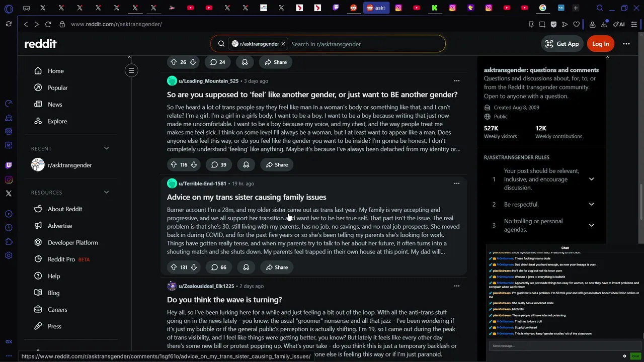Open Advertise resource link
This screenshot has width=644, height=362.
60,226
